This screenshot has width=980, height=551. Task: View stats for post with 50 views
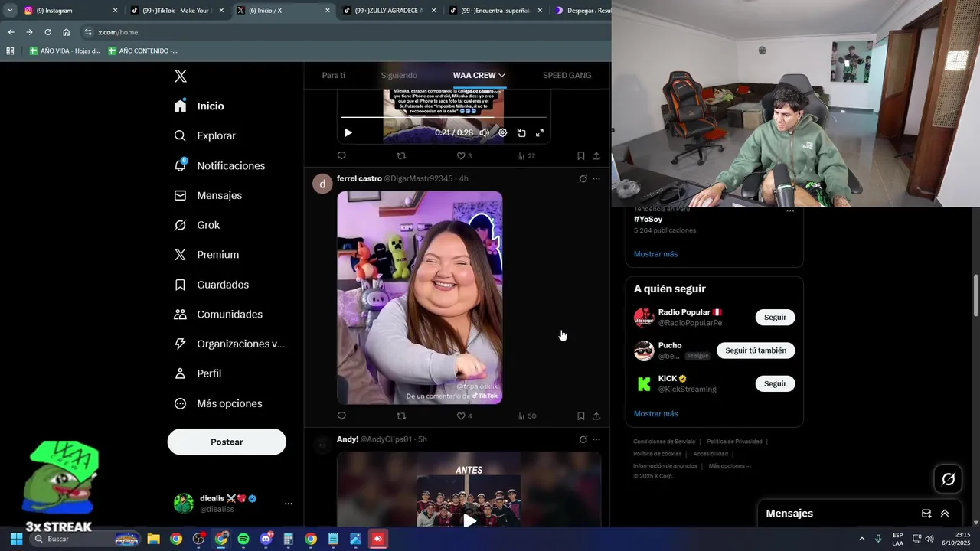526,416
